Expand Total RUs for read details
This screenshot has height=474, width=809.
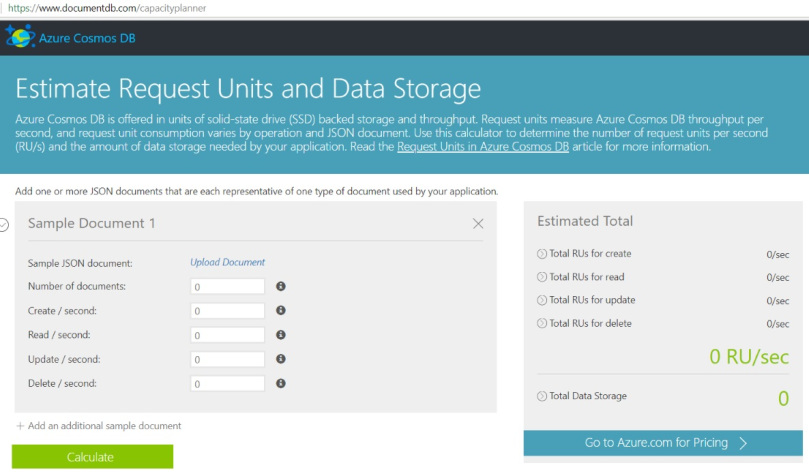coord(542,277)
